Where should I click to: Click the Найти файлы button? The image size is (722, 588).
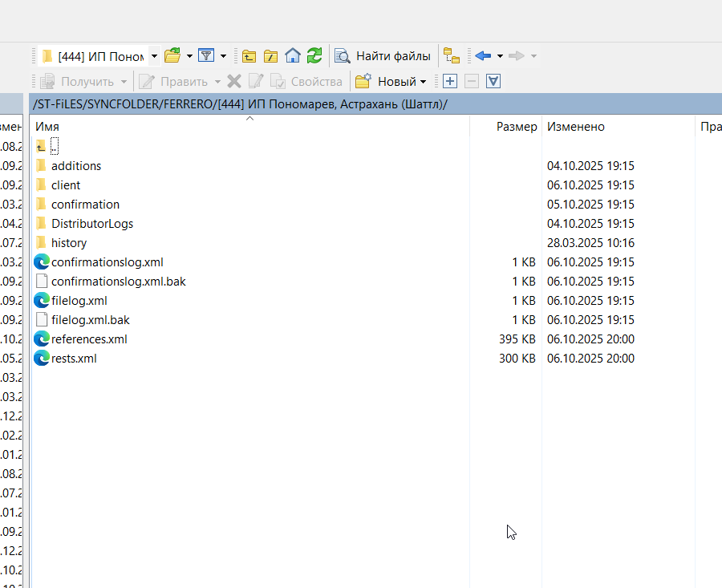(383, 56)
